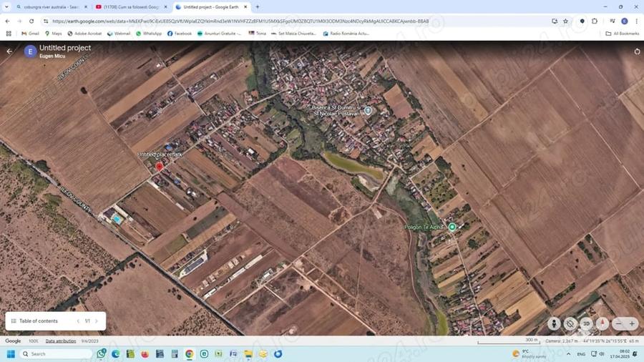The width and height of the screenshot is (644, 362).
Task: View site information icon in address bar
Action: [46, 21]
